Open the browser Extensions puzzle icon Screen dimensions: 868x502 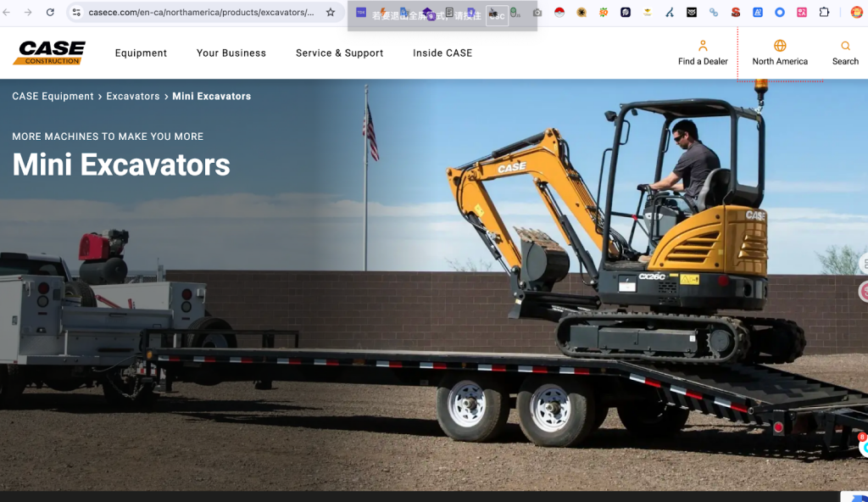point(824,13)
